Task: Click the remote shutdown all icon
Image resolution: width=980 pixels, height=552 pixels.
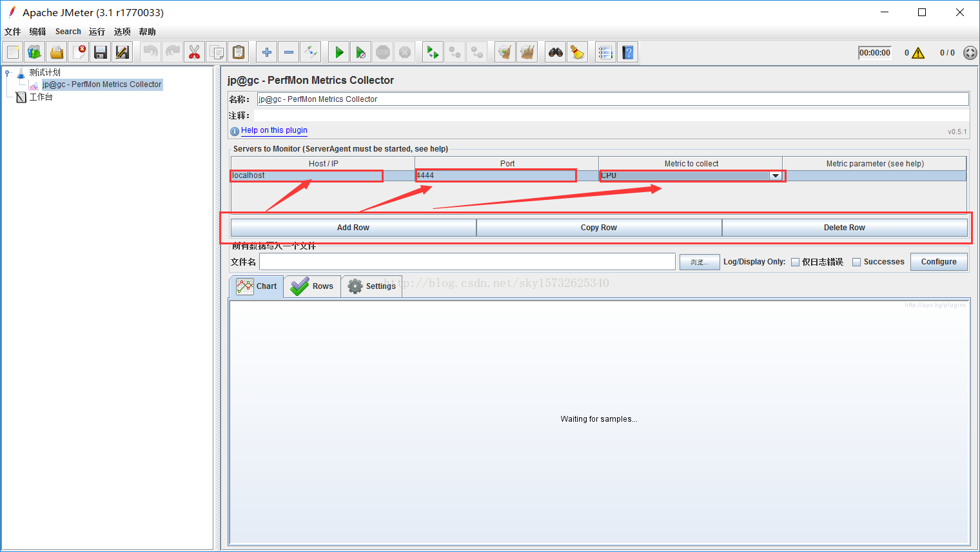Action: [477, 52]
